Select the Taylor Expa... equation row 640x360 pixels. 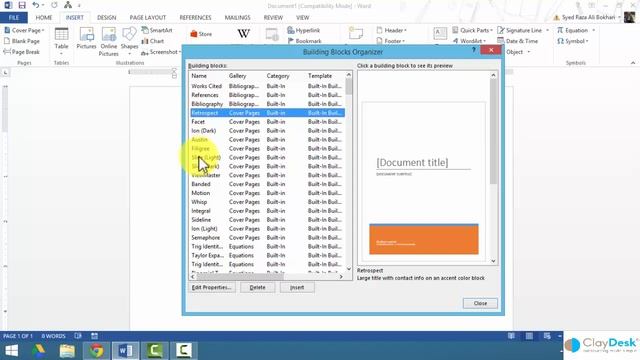[x=267, y=256]
